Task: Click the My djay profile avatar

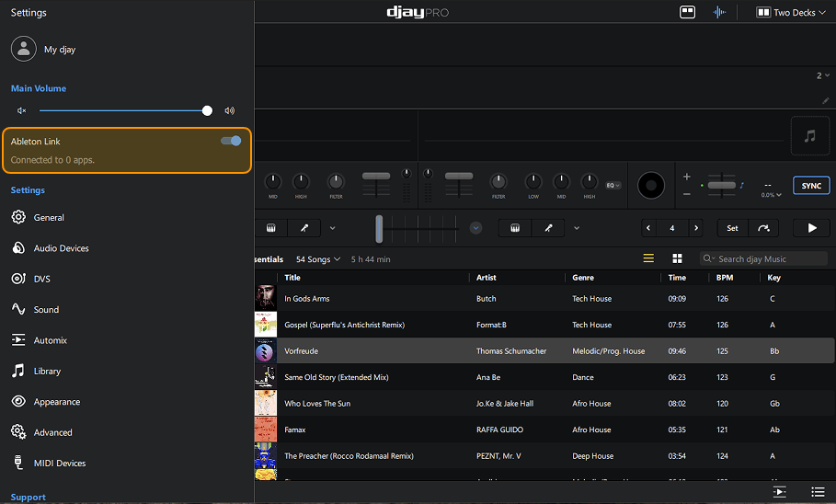Action: tap(23, 50)
